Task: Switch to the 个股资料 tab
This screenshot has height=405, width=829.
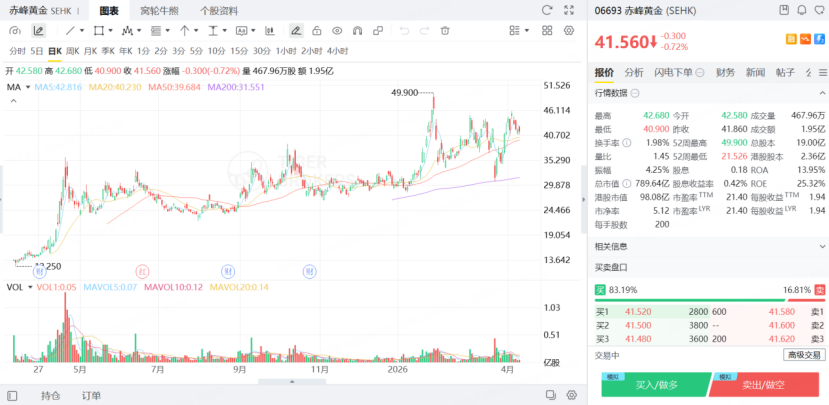Action: pyautogui.click(x=219, y=11)
